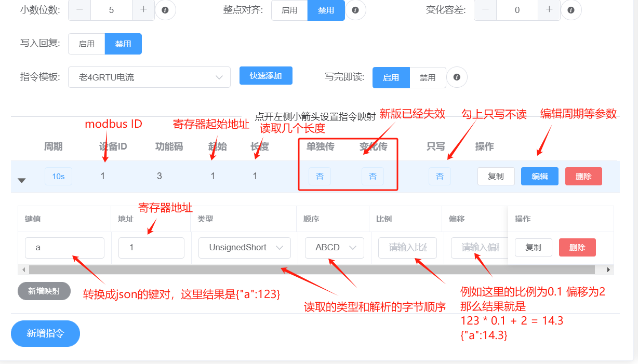This screenshot has height=364, width=638.
Task: Open the UnsignedShort type dropdown
Action: click(x=244, y=248)
